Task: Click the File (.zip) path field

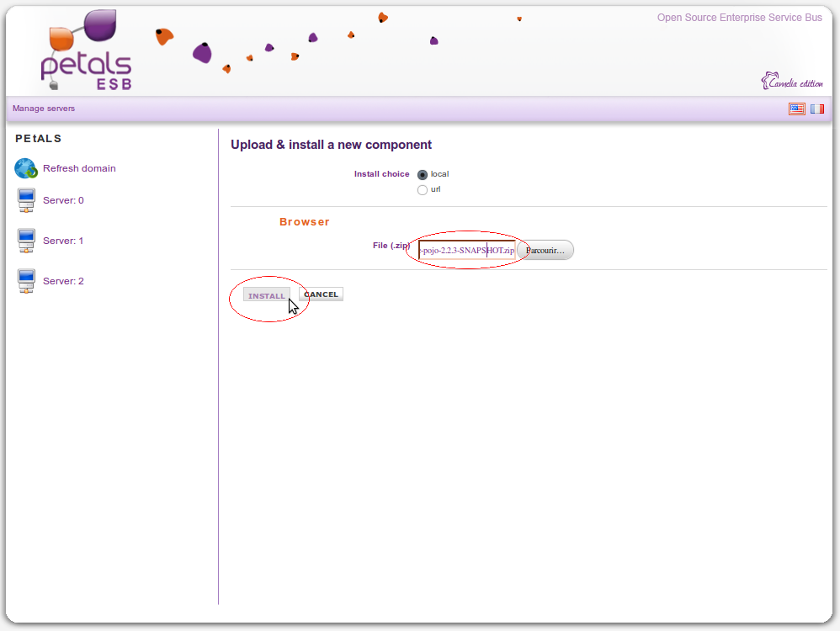Action: 466,251
